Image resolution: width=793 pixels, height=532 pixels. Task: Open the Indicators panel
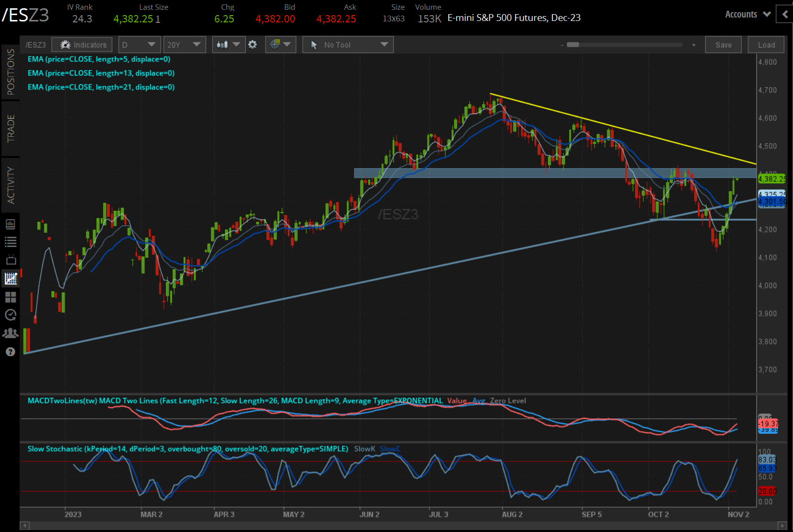pyautogui.click(x=82, y=45)
